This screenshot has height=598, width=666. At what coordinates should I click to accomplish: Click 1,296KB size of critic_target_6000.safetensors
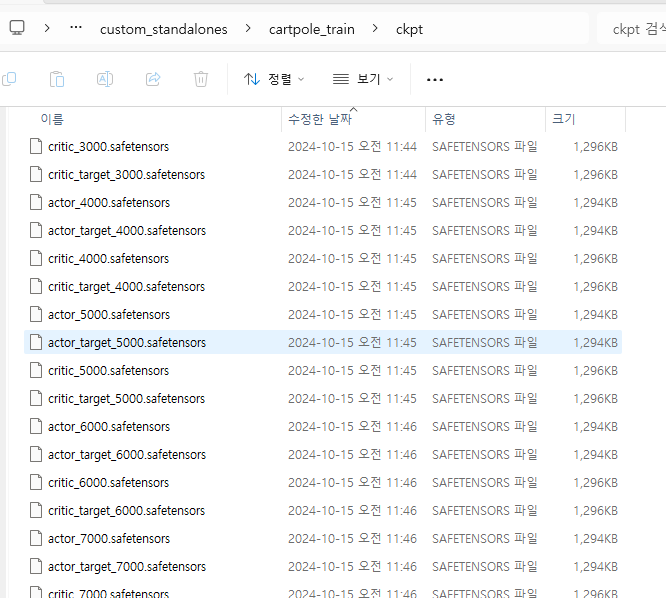[x=595, y=511]
